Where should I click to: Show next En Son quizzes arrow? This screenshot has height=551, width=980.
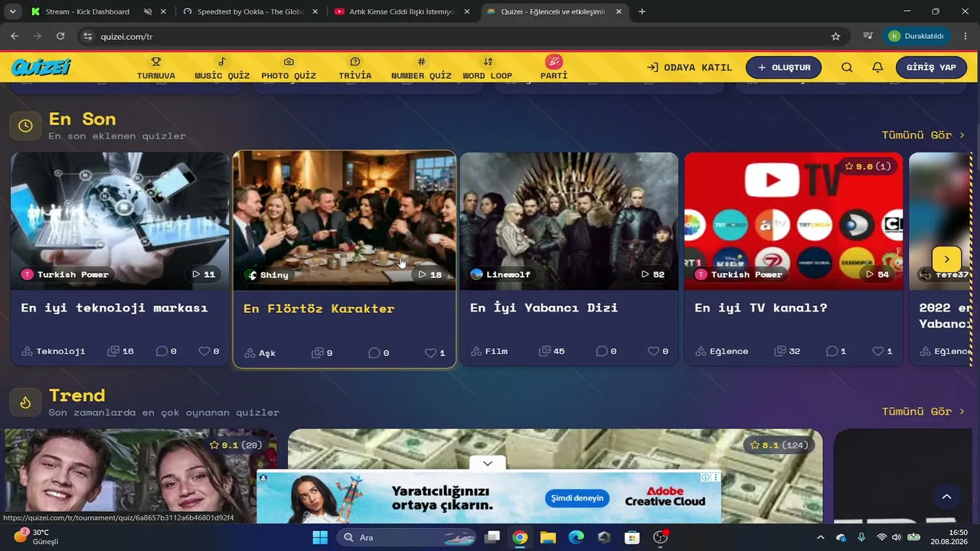coord(946,259)
